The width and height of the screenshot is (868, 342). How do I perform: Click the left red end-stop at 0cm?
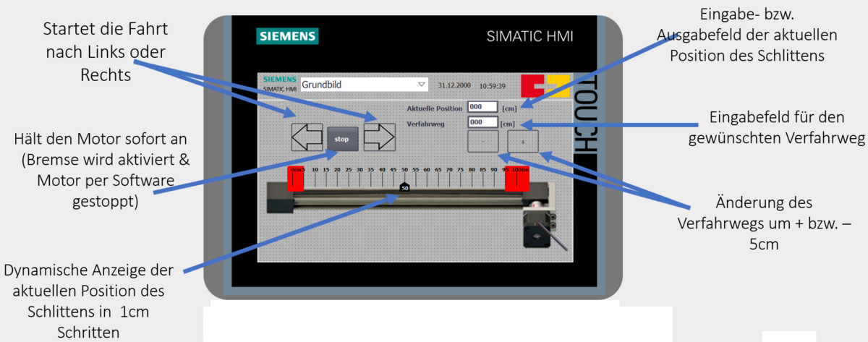pyautogui.click(x=296, y=179)
